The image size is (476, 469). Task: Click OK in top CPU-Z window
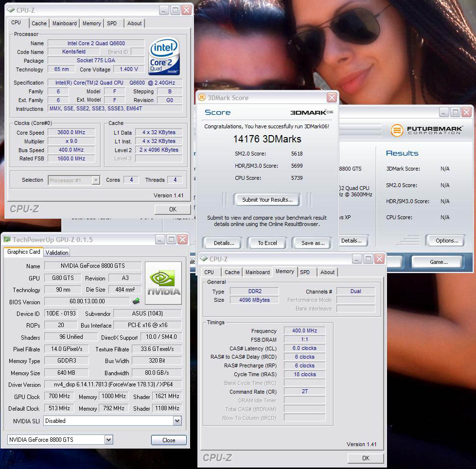pyautogui.click(x=173, y=209)
